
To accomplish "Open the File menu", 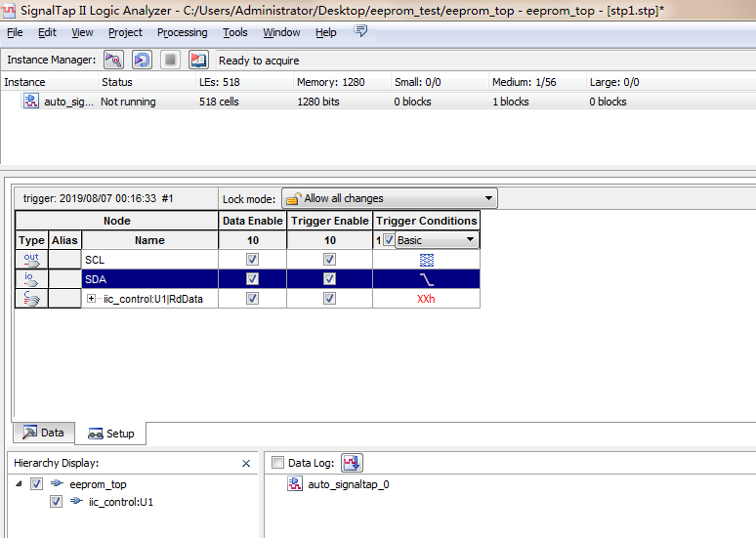I will pos(15,32).
